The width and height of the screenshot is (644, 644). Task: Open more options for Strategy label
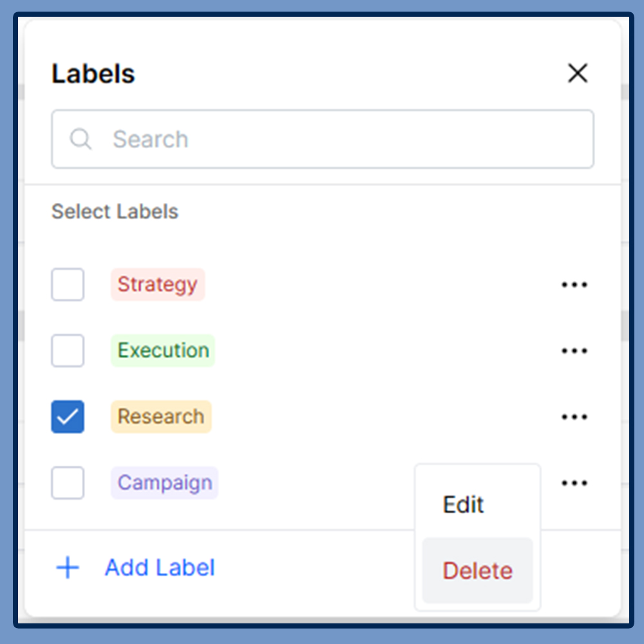[x=574, y=285]
